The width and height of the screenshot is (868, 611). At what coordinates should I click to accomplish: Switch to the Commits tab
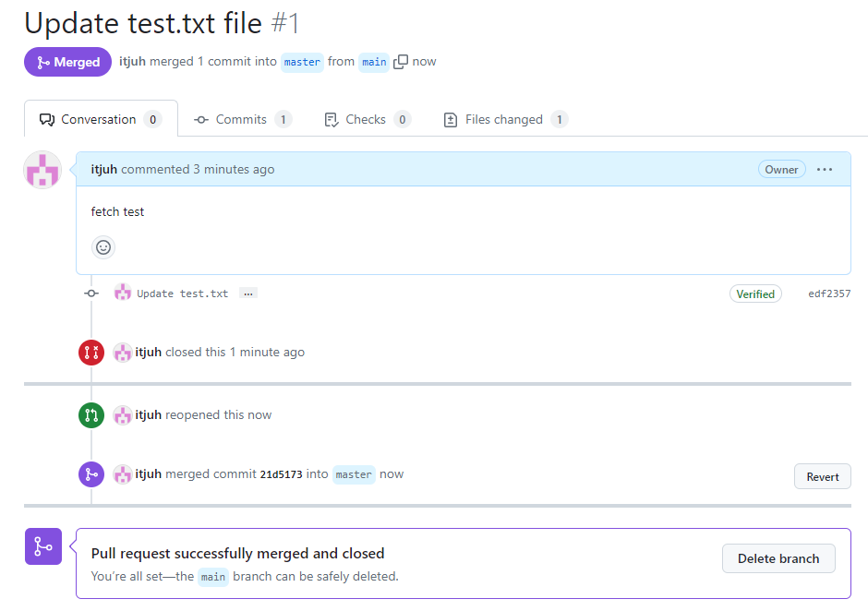(243, 120)
